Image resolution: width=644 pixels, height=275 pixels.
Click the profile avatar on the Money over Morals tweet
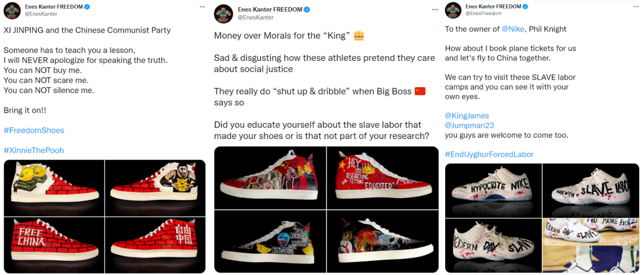click(x=223, y=13)
